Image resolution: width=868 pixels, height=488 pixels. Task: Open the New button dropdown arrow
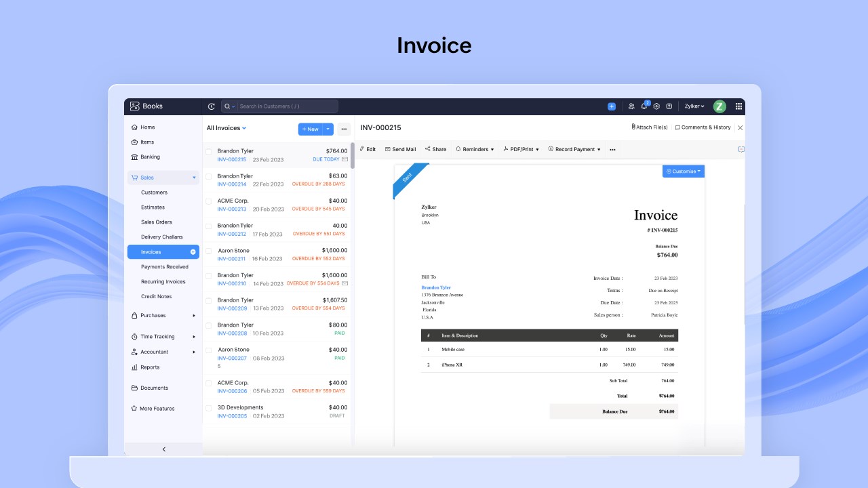[328, 129]
